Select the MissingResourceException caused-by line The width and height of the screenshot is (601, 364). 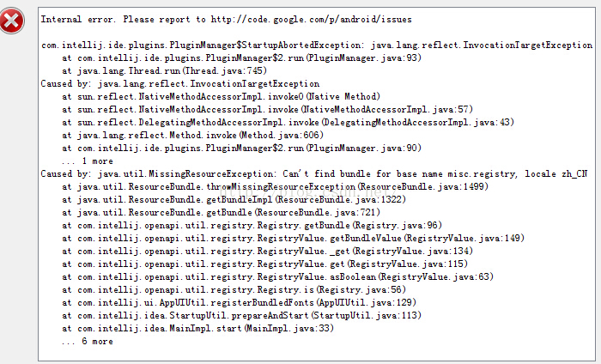pos(314,174)
